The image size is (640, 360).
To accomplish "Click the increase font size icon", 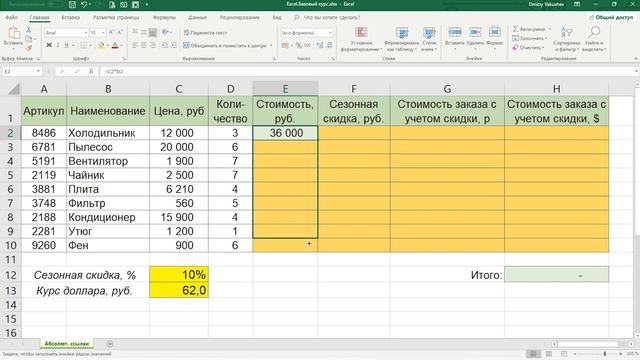I will point(112,32).
